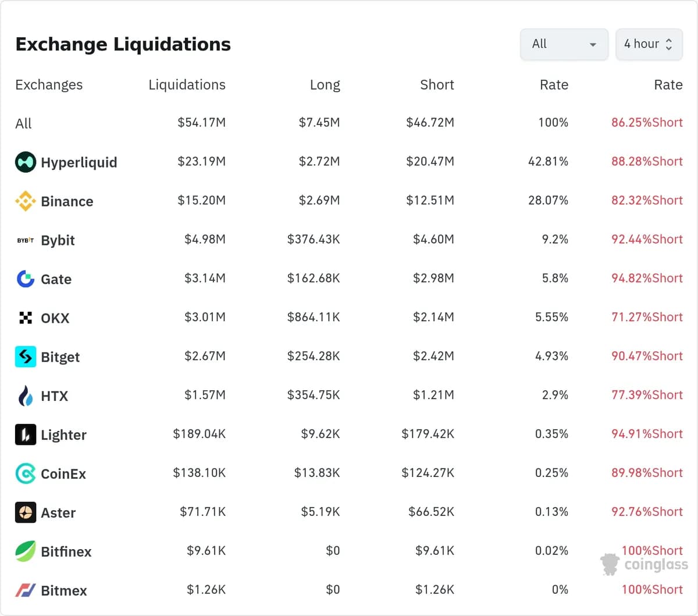Screen dimensions: 698x616
Task: Sort by the Liquidations column header
Action: click(187, 84)
